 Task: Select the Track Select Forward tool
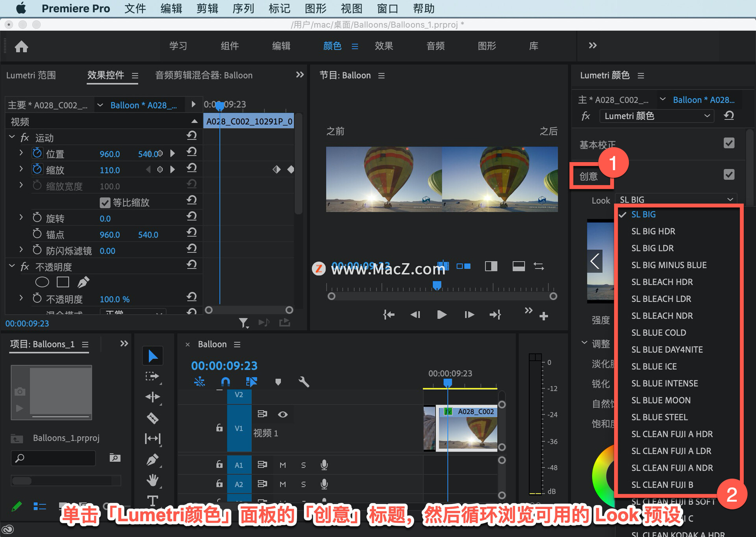click(153, 377)
